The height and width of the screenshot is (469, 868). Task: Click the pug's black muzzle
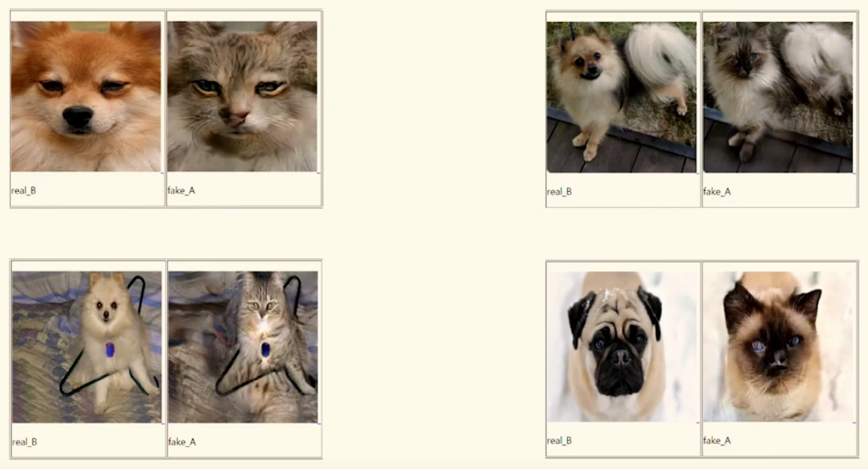pos(621,369)
